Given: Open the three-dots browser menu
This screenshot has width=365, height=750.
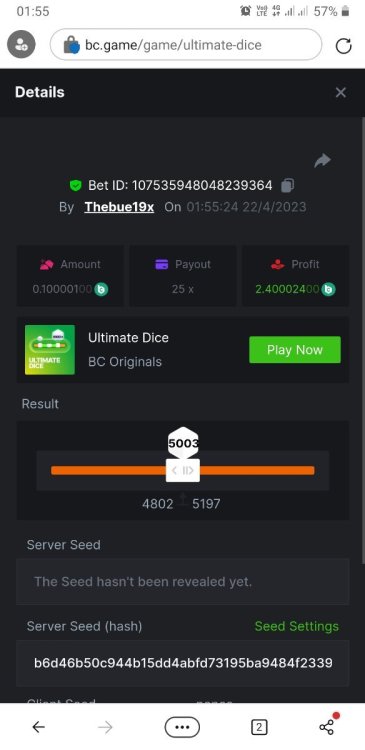Looking at the screenshot, I should (x=182, y=727).
